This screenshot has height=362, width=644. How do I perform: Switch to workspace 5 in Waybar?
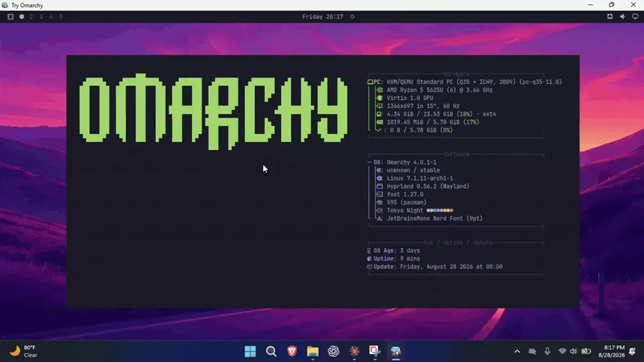[61, 17]
